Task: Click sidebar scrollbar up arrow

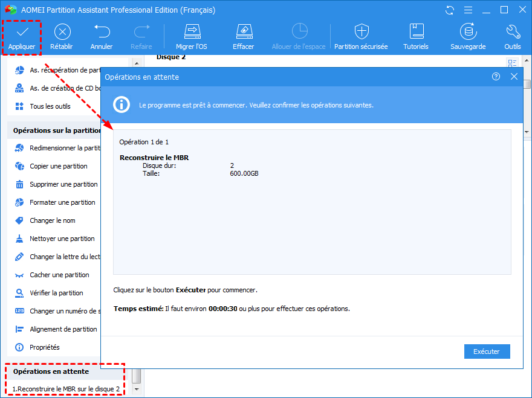Action: click(x=137, y=63)
